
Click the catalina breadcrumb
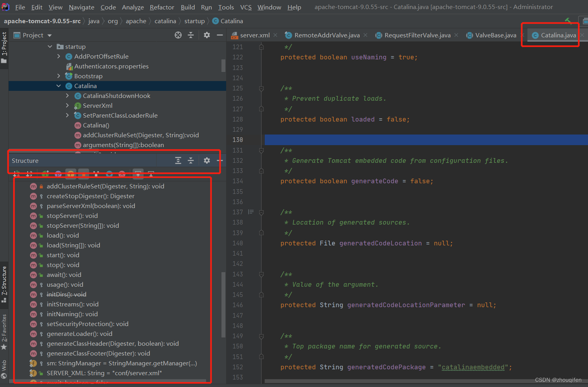(165, 21)
